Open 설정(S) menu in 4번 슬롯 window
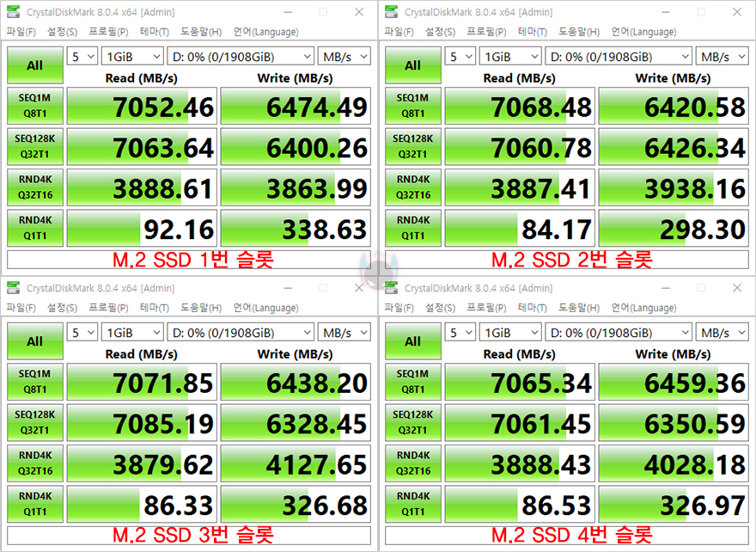This screenshot has width=756, height=552. [x=440, y=308]
